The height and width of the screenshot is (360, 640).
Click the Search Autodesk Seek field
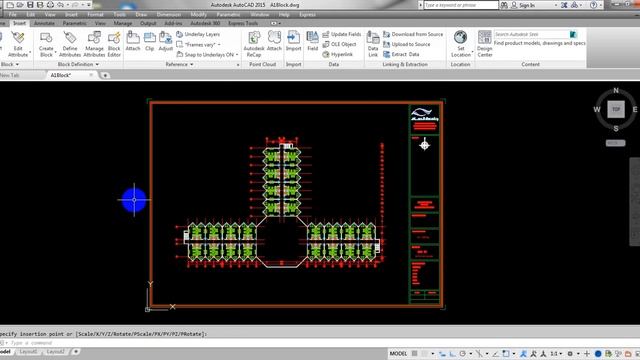coord(531,34)
